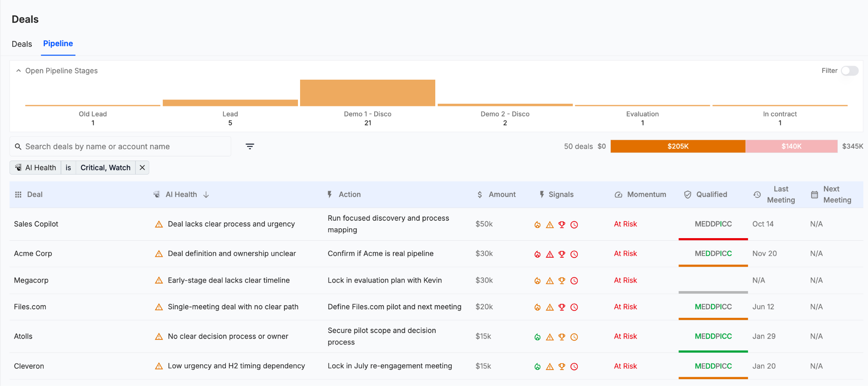
Task: Click the fire signal icon for Sales Copilot
Action: tap(537, 225)
